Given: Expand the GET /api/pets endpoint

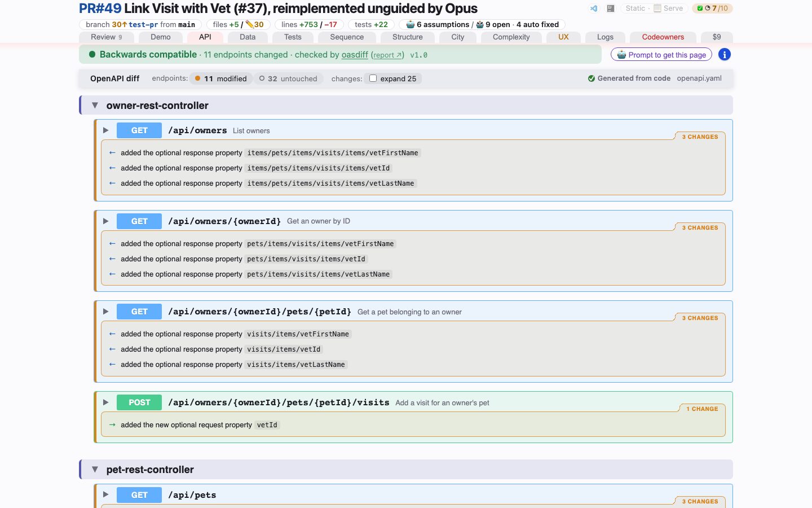Looking at the screenshot, I should [105, 495].
